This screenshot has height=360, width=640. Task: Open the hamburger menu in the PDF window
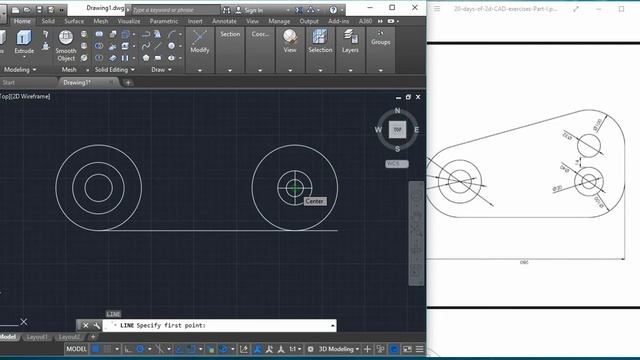tap(437, 9)
